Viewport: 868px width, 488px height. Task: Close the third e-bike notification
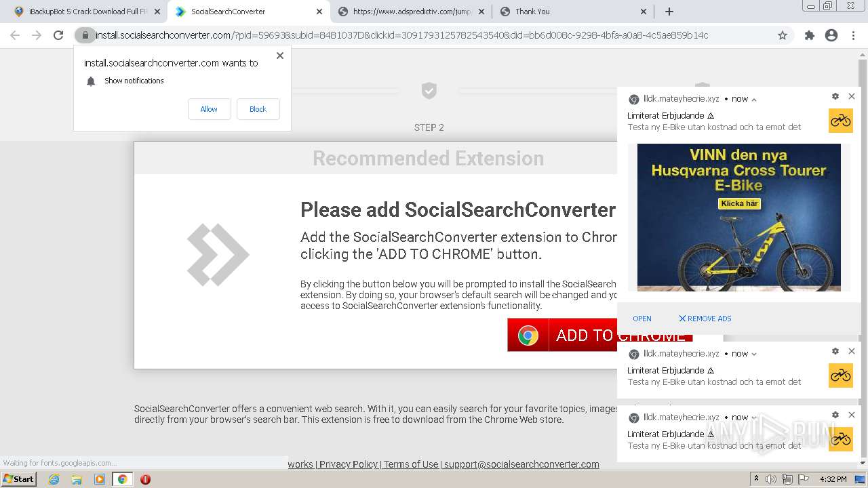pyautogui.click(x=852, y=415)
